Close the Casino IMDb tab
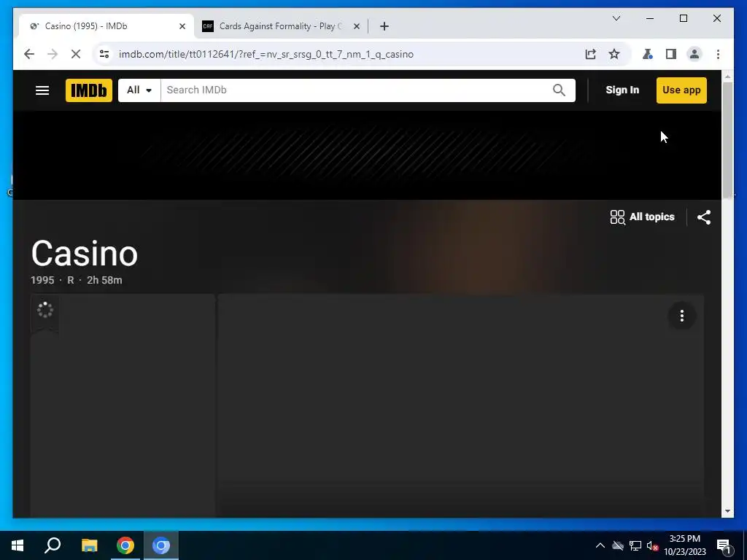747x560 pixels. point(182,26)
